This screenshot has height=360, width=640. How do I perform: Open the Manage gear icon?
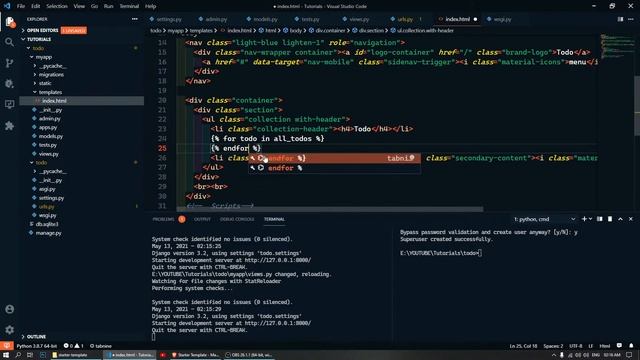coord(9,329)
